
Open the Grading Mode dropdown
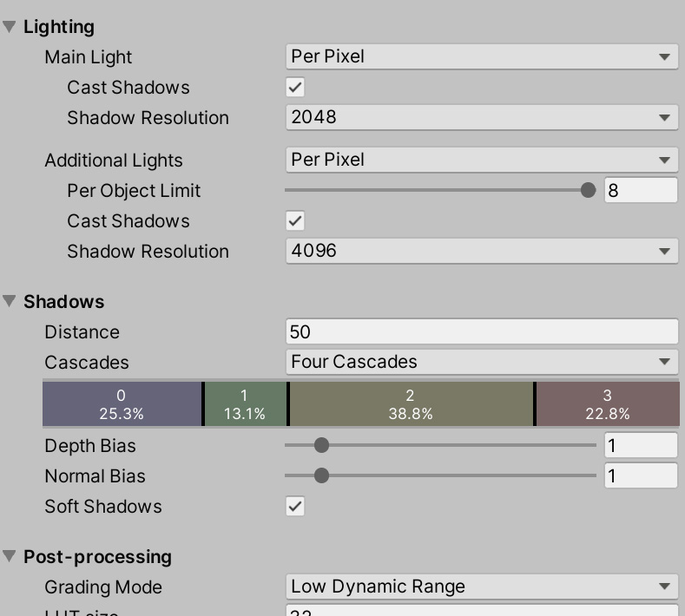click(x=481, y=587)
